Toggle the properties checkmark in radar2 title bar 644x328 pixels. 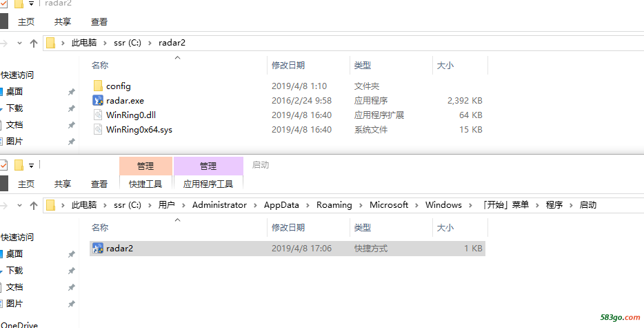click(3, 5)
